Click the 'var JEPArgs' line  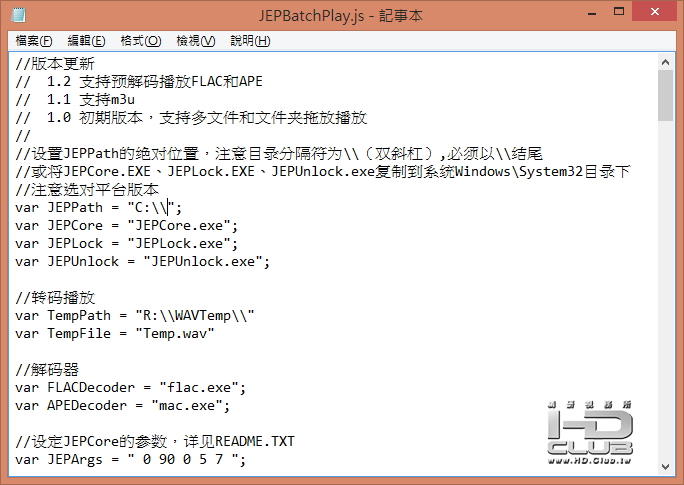131,459
